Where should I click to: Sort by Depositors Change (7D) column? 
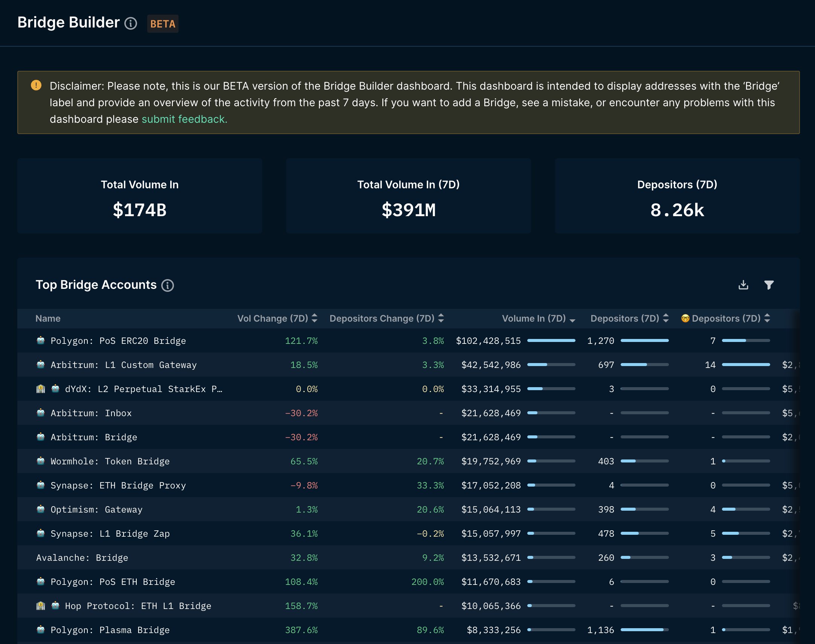coord(441,318)
